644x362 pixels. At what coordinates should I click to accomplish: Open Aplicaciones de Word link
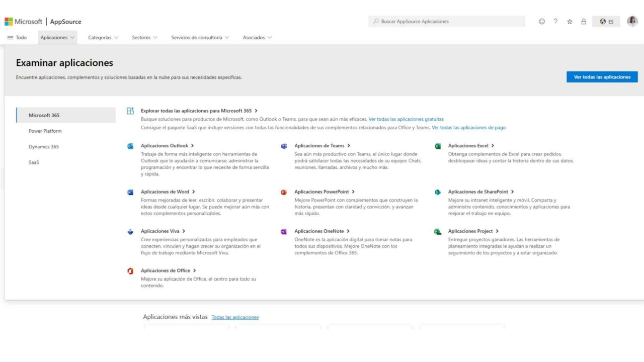[x=168, y=192]
